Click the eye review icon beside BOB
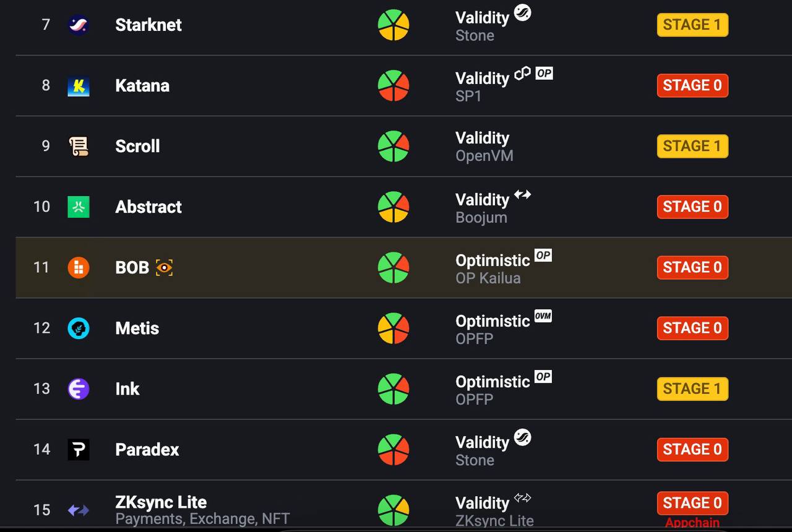This screenshot has height=532, width=792. coord(164,268)
